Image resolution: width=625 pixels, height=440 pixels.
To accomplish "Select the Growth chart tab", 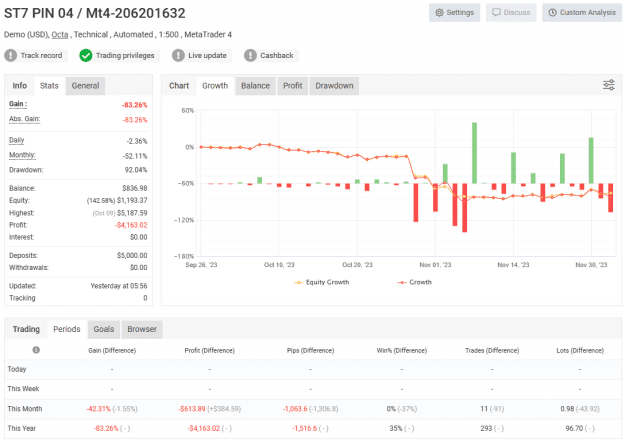I will [215, 86].
